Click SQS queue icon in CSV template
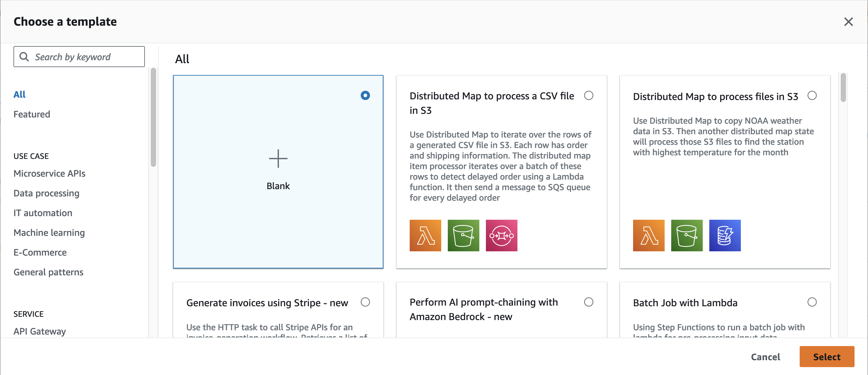The width and height of the screenshot is (868, 375). pos(501,236)
